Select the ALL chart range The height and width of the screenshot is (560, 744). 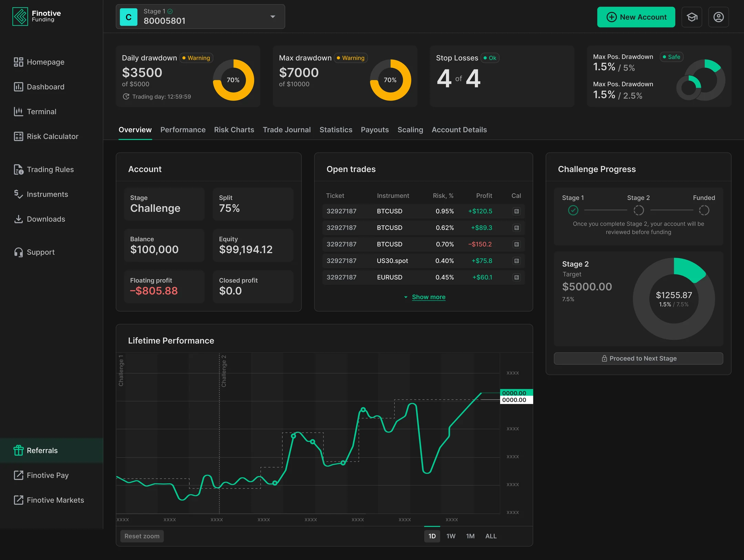pos(491,536)
